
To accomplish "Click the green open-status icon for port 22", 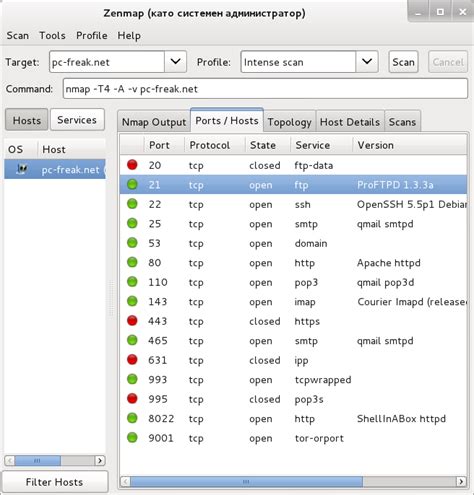I will pyautogui.click(x=132, y=204).
